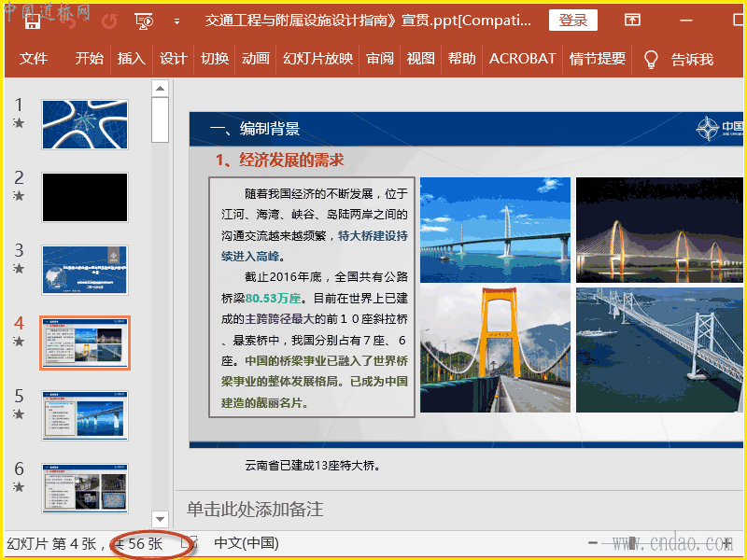
Task: Click the 登录 sign-in button
Action: (x=572, y=20)
